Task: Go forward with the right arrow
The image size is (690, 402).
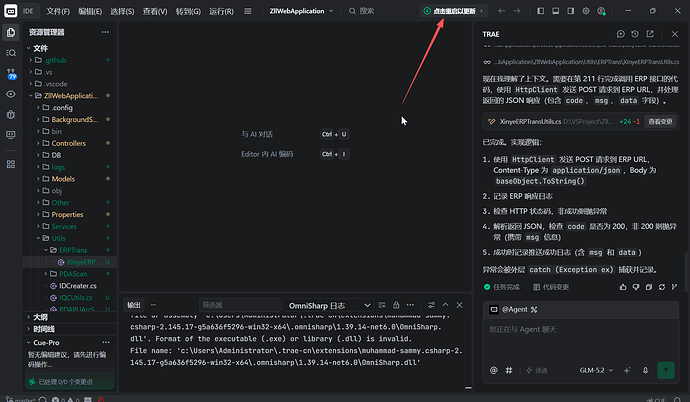Action: pyautogui.click(x=517, y=11)
